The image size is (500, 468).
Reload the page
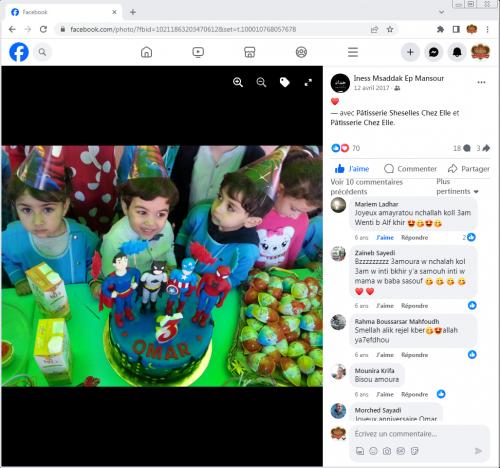[43, 29]
